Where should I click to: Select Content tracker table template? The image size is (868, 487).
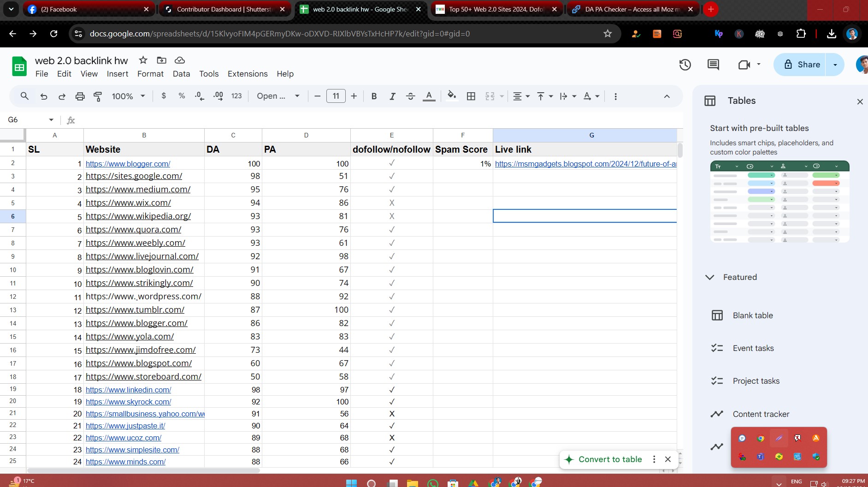pos(761,414)
